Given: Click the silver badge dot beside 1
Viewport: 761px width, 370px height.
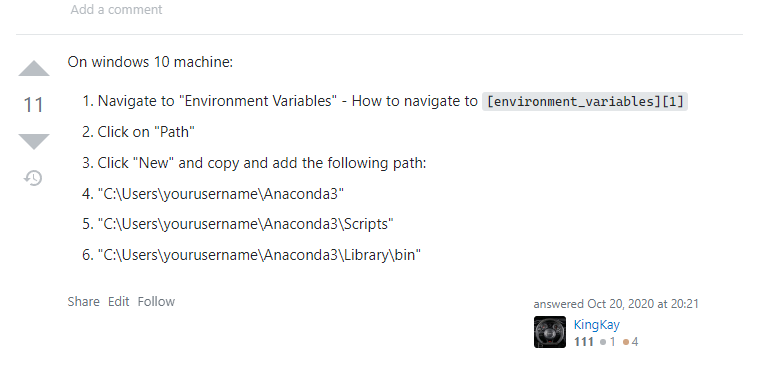Looking at the screenshot, I should (603, 342).
